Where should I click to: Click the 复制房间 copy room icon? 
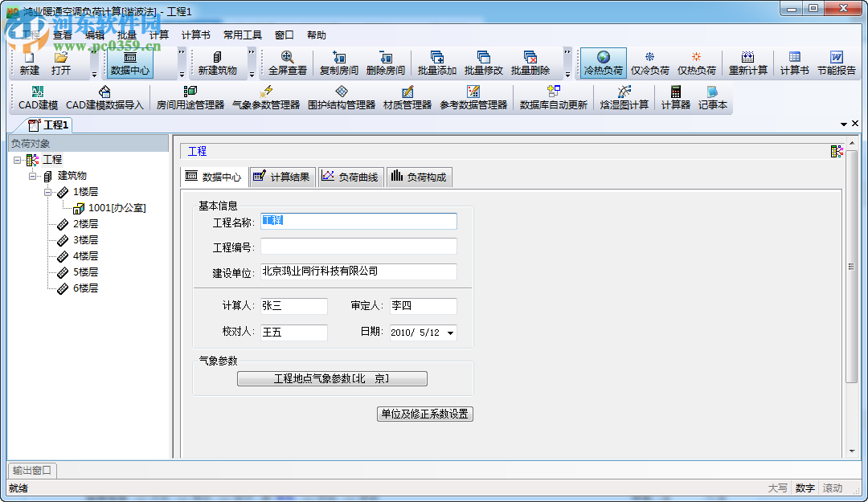pyautogui.click(x=339, y=63)
